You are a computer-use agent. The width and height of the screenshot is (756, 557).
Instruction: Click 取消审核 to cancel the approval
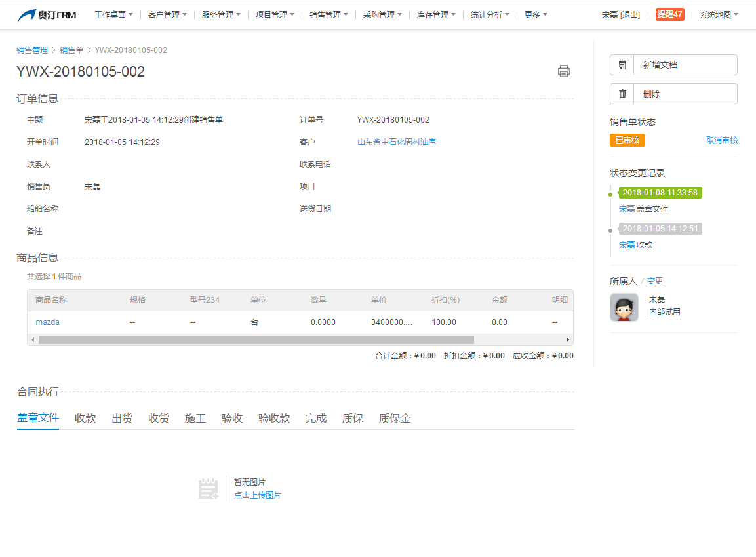(x=721, y=140)
